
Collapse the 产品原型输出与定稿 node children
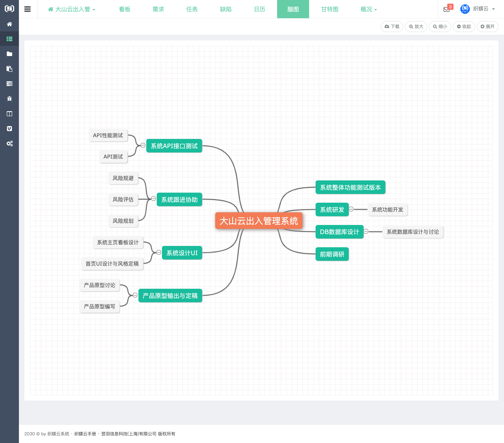[135, 295]
